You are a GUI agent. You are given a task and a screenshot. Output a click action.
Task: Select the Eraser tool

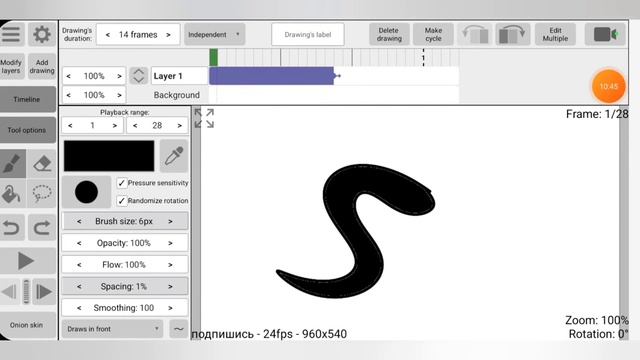(x=42, y=164)
